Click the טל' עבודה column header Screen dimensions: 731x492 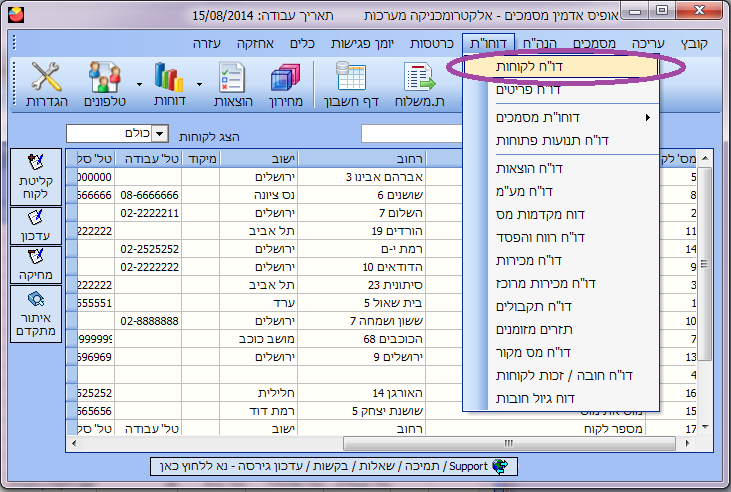point(148,159)
